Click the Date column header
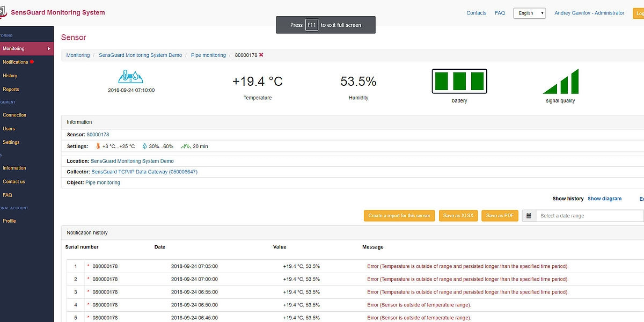Viewport: 644px width, 322px height. point(160,247)
